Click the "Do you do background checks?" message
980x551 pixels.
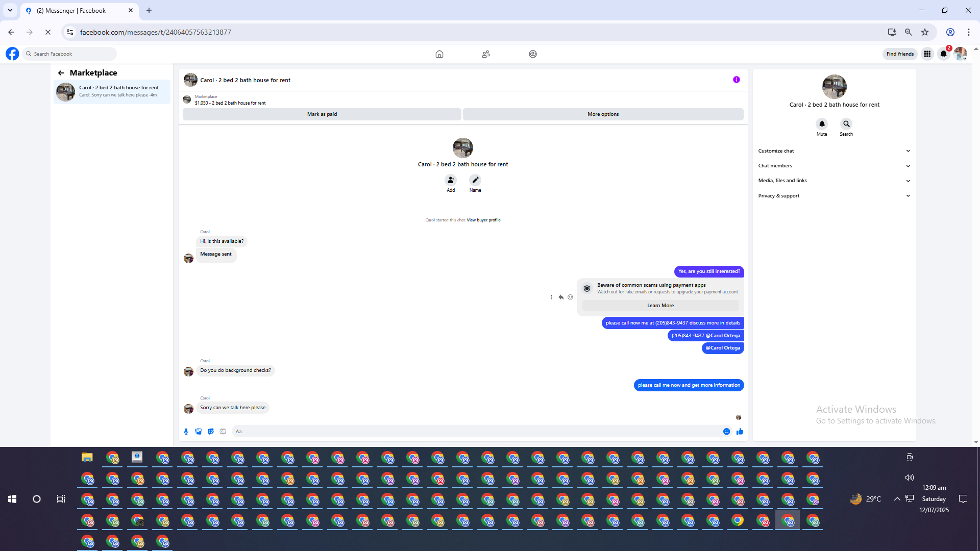tap(236, 370)
